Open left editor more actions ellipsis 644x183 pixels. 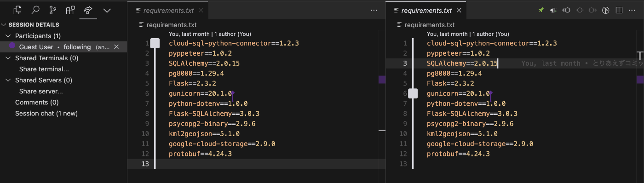click(374, 10)
